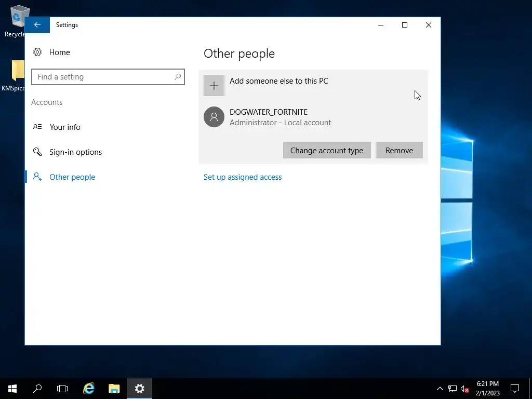
Task: Show hidden system tray icons
Action: point(440,389)
